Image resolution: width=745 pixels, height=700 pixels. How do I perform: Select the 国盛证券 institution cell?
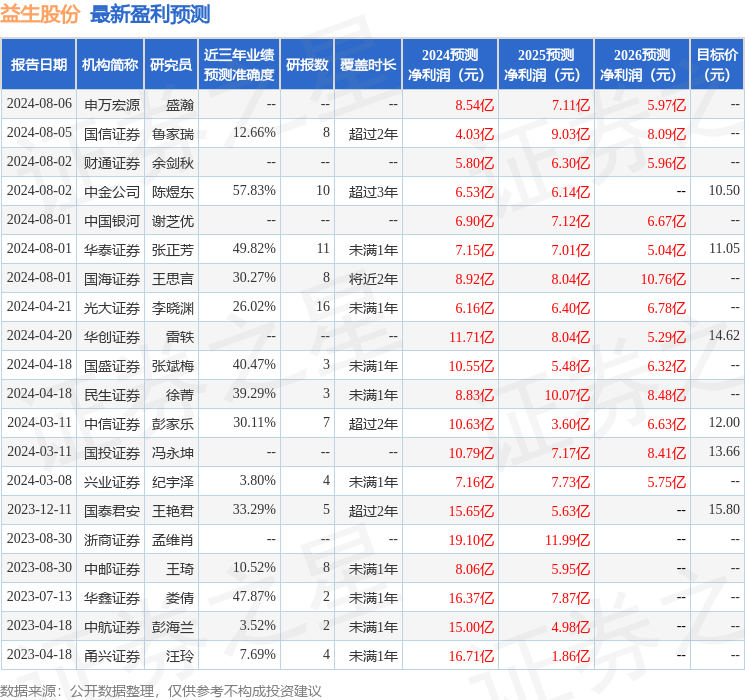tap(112, 366)
